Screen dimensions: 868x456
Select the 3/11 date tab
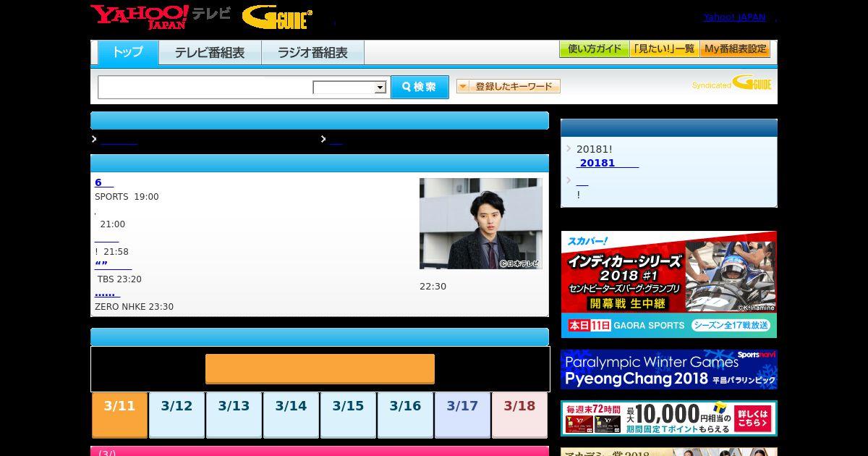(x=119, y=415)
